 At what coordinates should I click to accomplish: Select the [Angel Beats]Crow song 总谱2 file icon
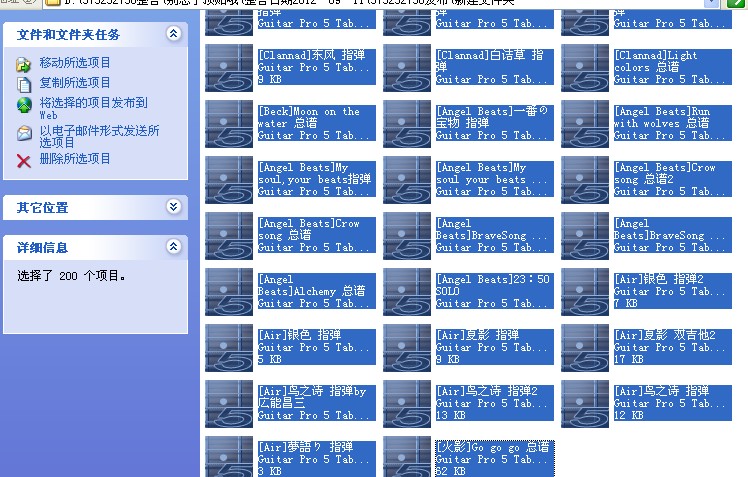(585, 180)
